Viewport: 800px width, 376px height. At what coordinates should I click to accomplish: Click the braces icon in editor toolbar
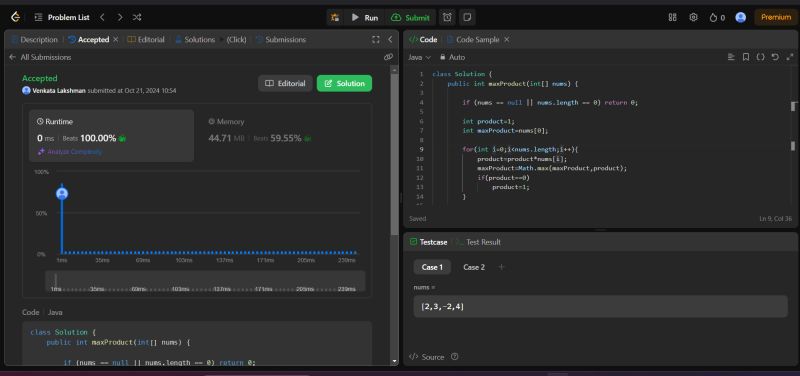coord(760,57)
